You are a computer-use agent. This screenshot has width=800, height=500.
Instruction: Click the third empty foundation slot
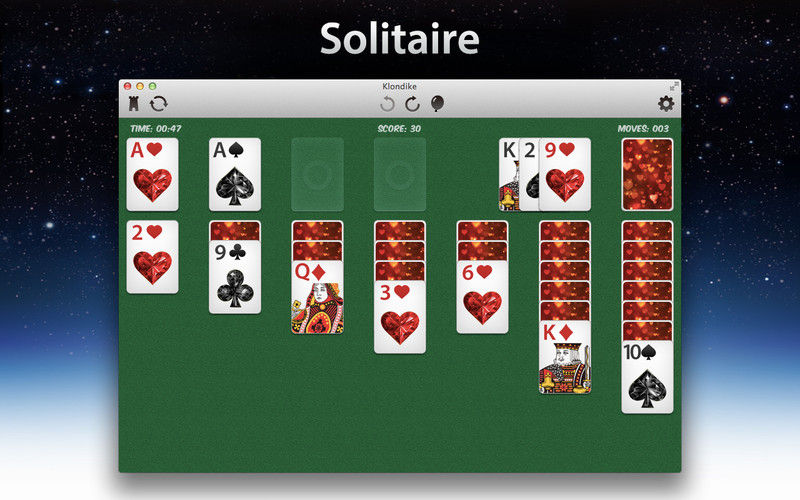click(x=317, y=174)
